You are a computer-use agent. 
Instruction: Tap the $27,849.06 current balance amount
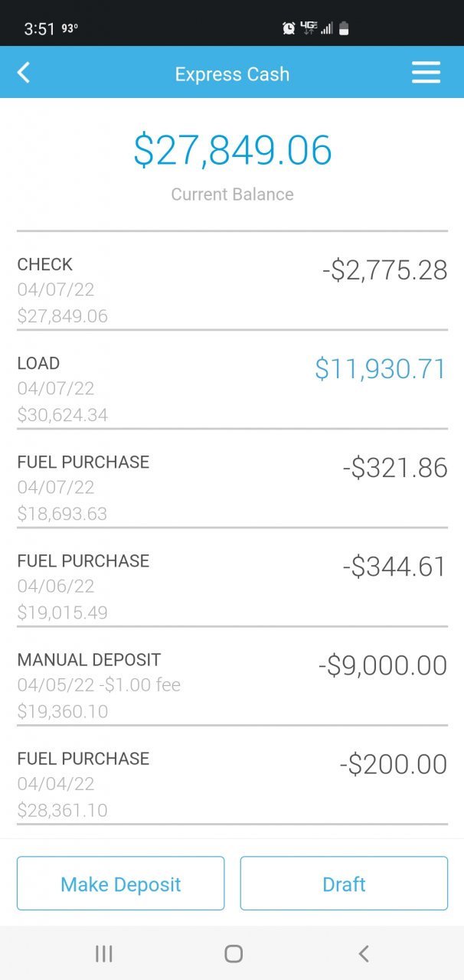[x=232, y=150]
